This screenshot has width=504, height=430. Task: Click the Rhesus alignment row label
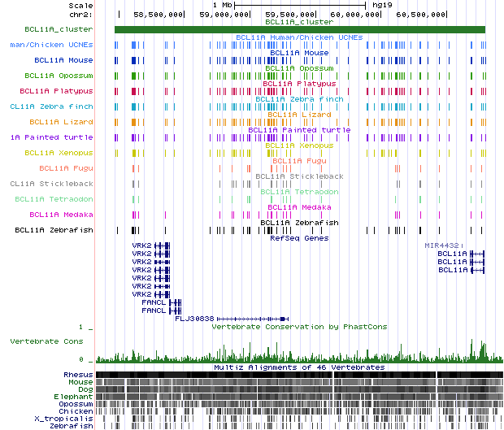coord(78,374)
